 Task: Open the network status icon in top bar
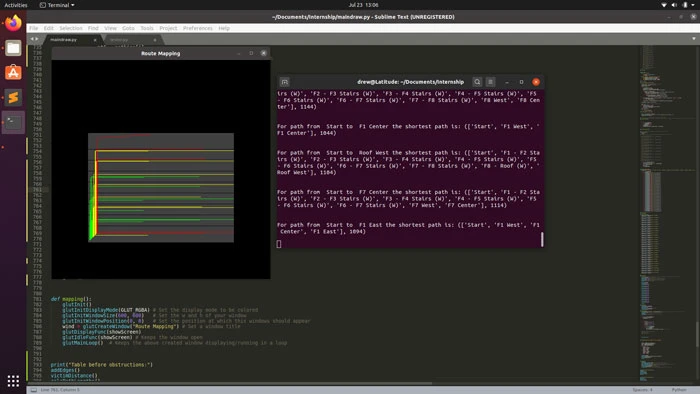(664, 5)
